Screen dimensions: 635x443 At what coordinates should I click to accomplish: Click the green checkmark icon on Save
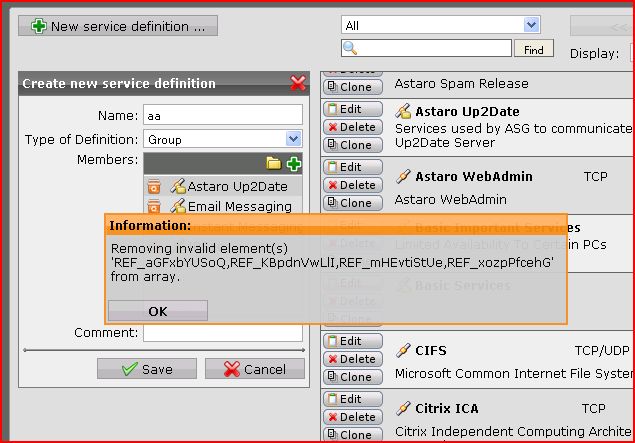pyautogui.click(x=130, y=369)
